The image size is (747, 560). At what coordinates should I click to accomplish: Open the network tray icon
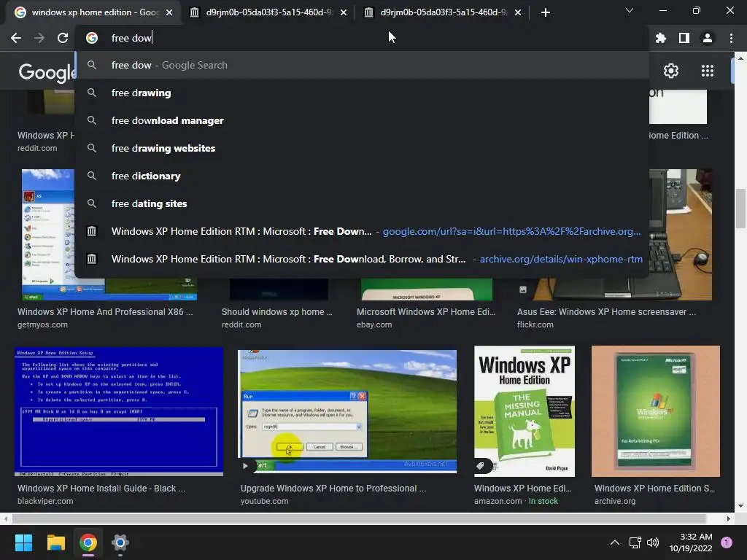point(635,542)
